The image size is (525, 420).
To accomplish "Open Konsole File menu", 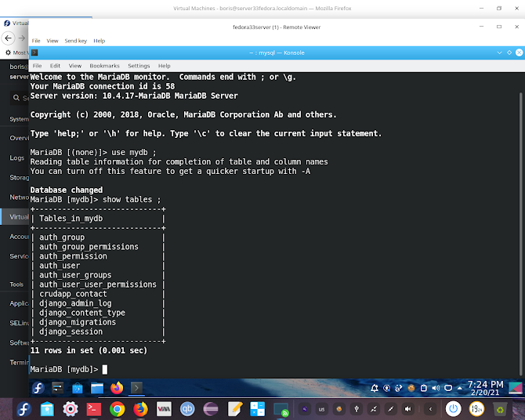I will (x=37, y=66).
